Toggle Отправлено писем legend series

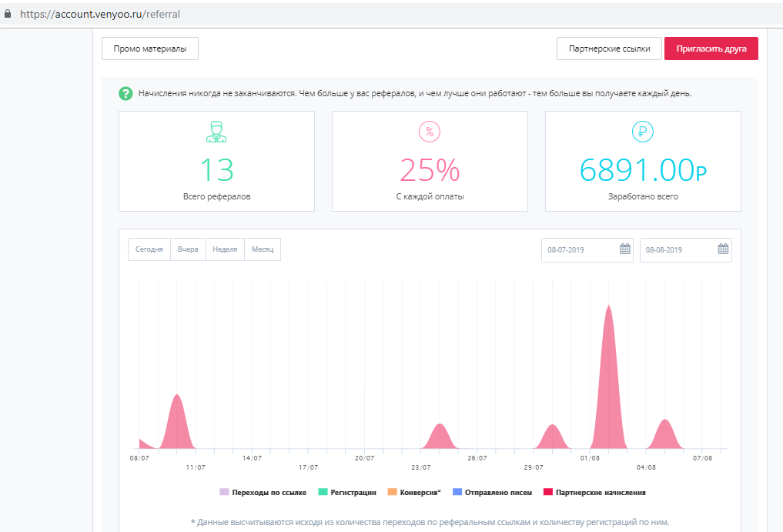tap(493, 493)
